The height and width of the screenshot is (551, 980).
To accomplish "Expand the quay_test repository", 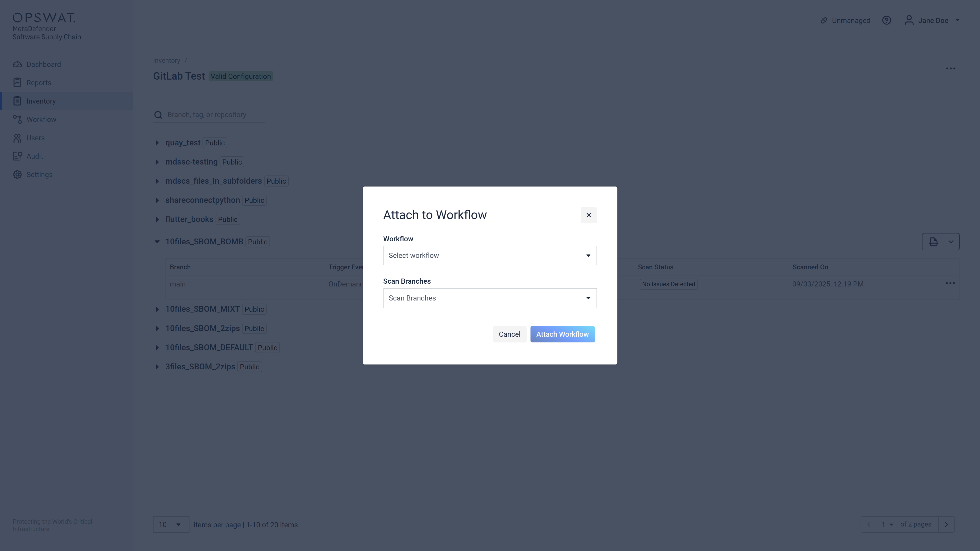I will [157, 143].
